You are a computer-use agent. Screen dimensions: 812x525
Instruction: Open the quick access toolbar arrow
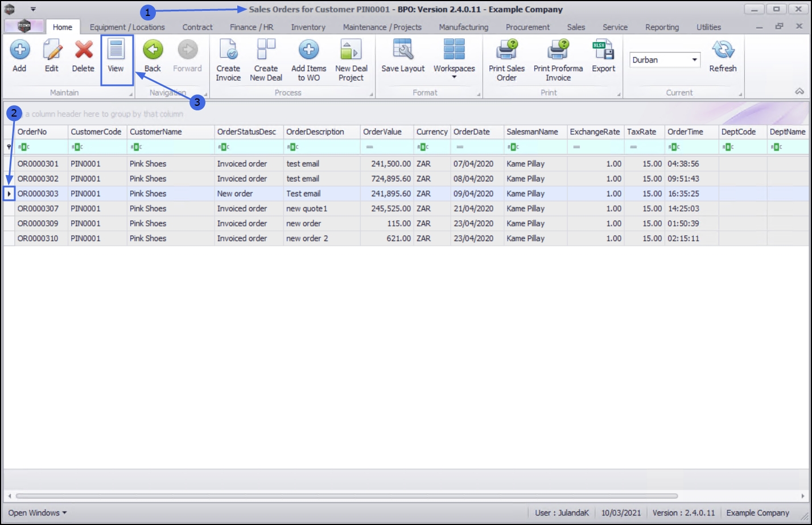(x=33, y=10)
